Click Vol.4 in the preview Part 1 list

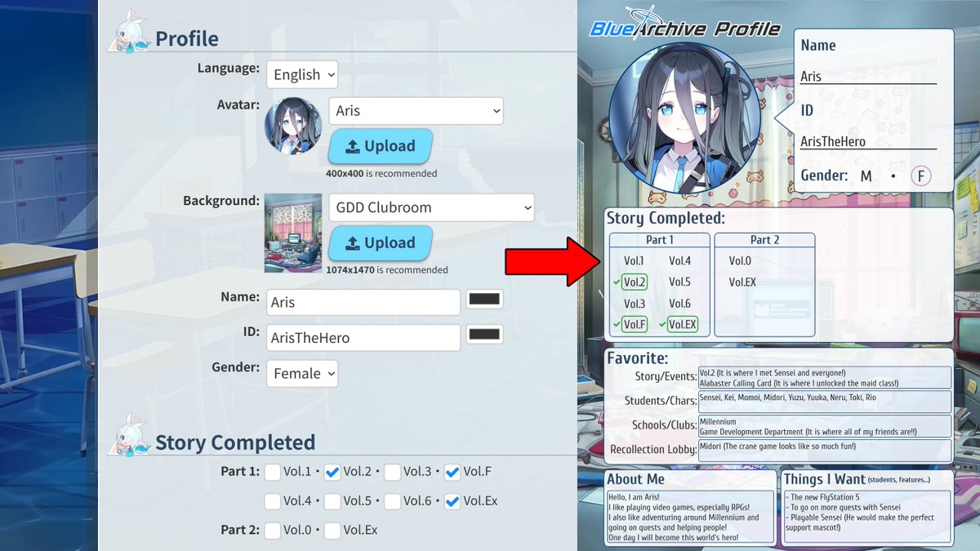[679, 261]
